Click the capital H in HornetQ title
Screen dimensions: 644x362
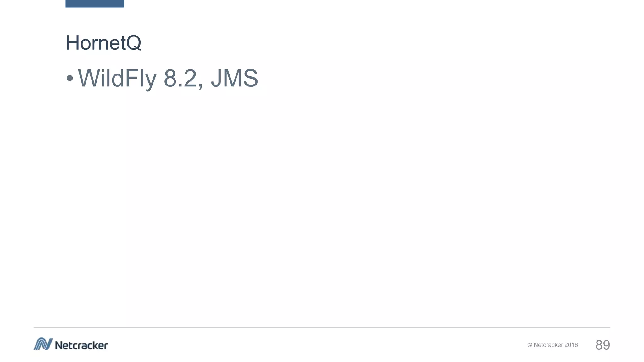coord(72,43)
